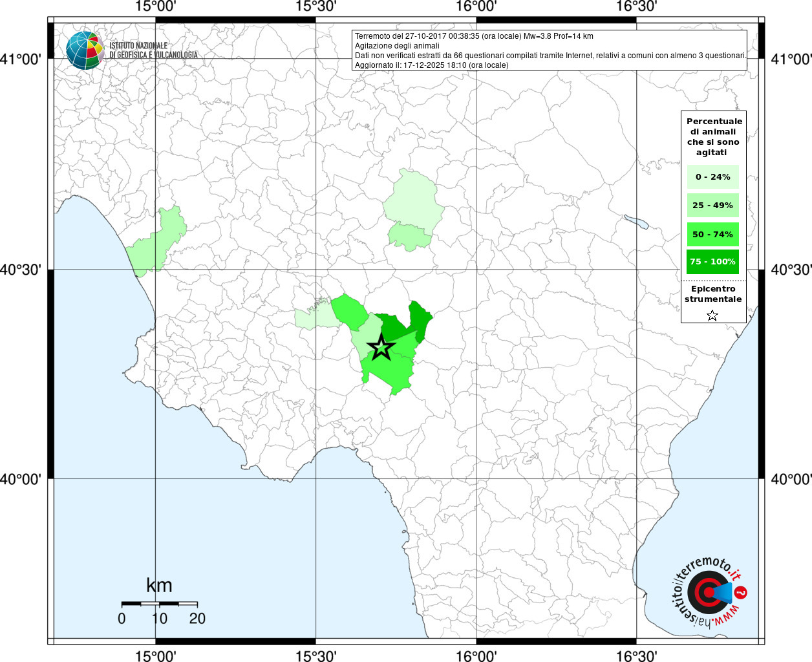
Task: Click the black epicenter star on map
Action: [x=381, y=347]
